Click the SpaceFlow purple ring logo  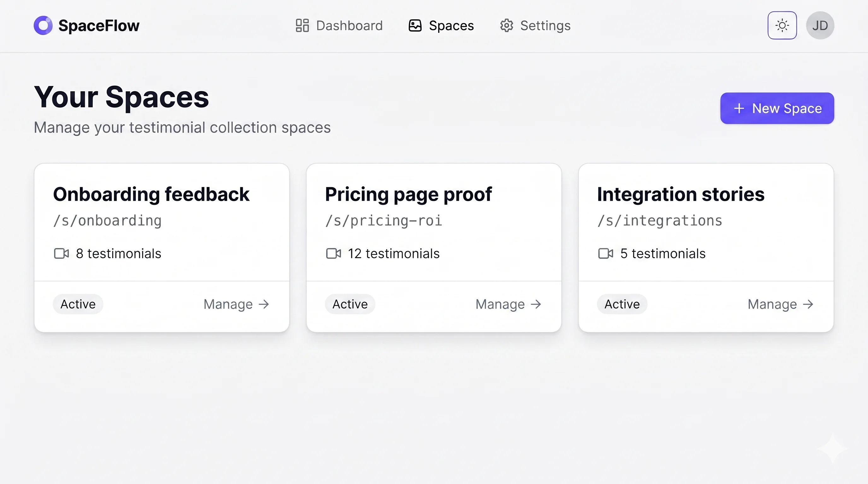point(43,25)
